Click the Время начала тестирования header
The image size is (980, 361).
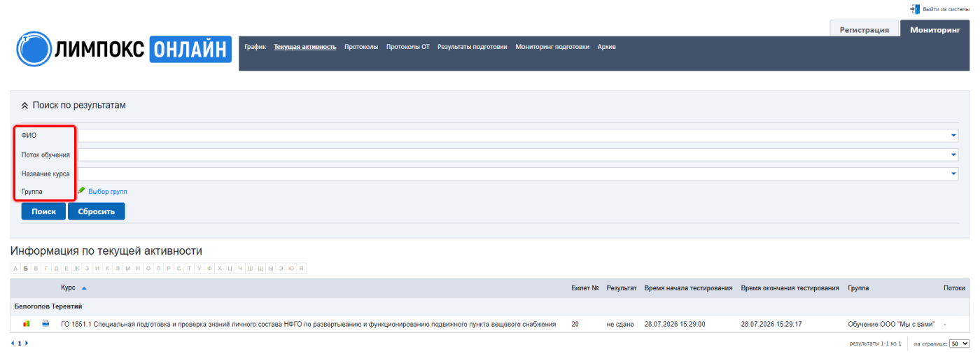[x=688, y=288]
